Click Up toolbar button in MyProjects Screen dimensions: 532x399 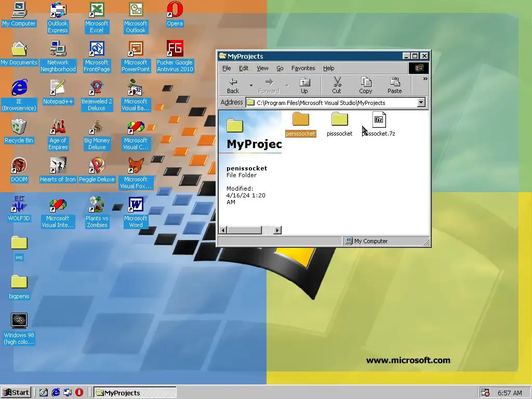(304, 86)
